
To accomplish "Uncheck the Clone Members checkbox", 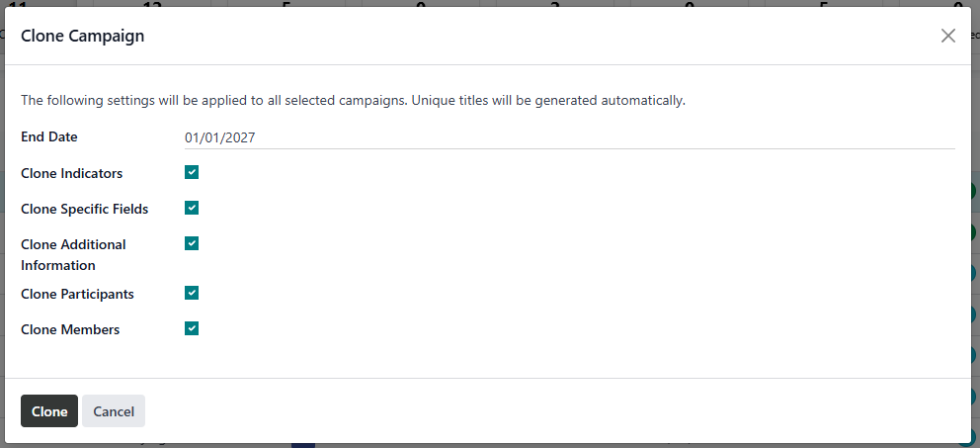I will (x=192, y=328).
